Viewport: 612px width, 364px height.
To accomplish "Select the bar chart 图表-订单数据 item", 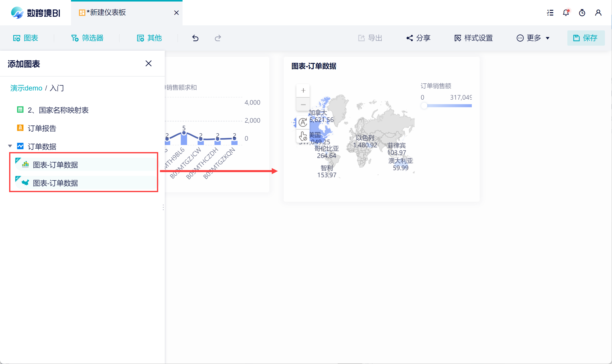I will [x=55, y=165].
